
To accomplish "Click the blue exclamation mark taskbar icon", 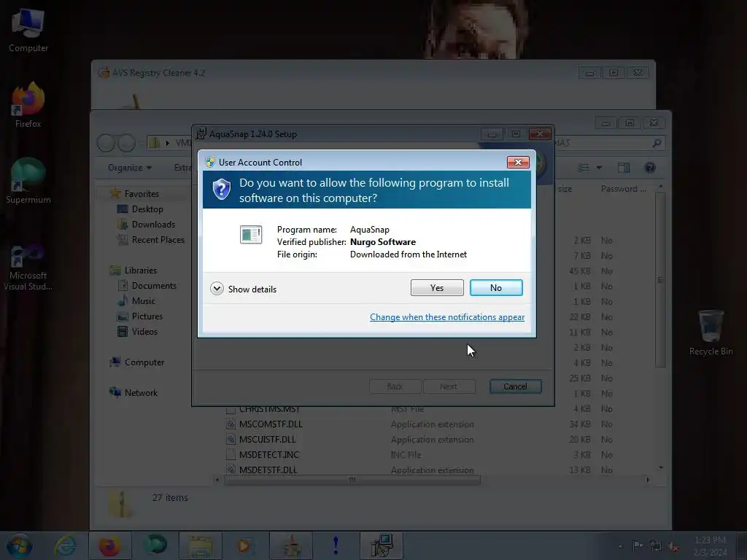I will point(336,545).
